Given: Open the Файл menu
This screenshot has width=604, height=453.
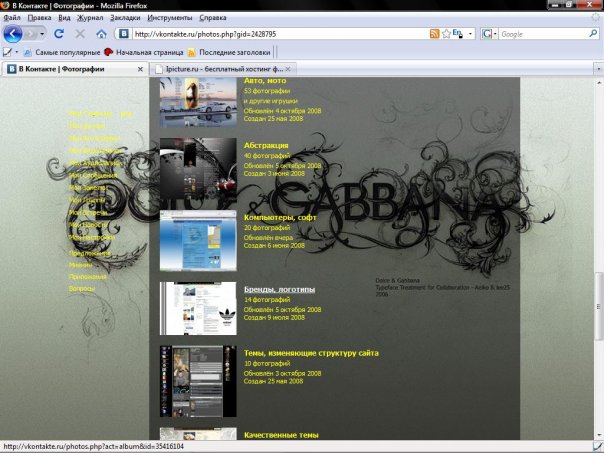Looking at the screenshot, I should [12, 18].
